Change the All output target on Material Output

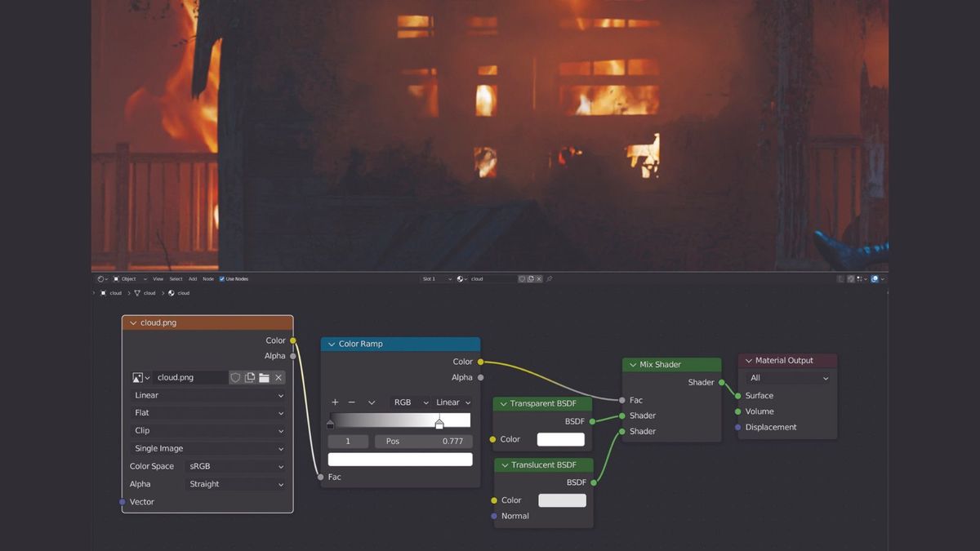(786, 377)
